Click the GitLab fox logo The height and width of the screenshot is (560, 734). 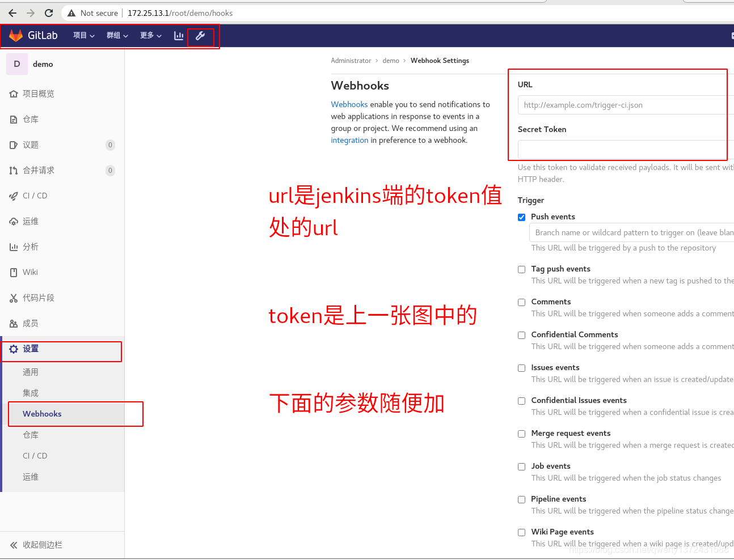click(16, 36)
